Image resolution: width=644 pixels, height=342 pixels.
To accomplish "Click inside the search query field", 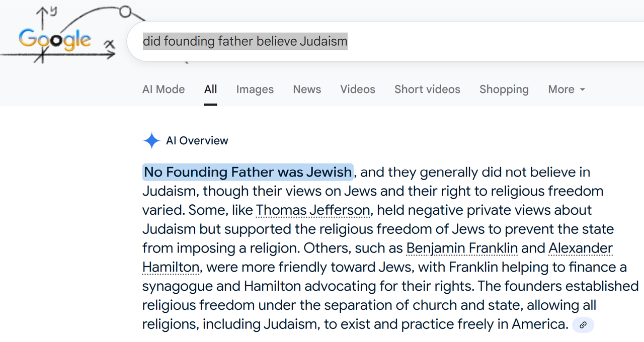I will 385,41.
